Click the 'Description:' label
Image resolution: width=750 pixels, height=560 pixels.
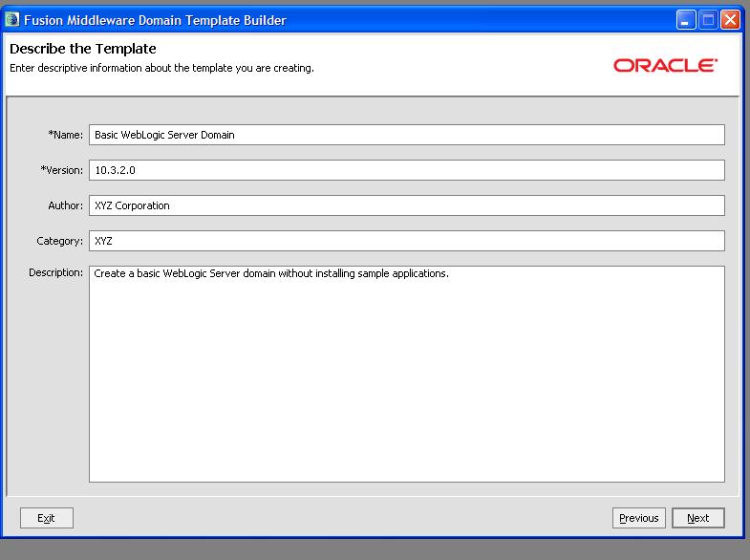56,272
